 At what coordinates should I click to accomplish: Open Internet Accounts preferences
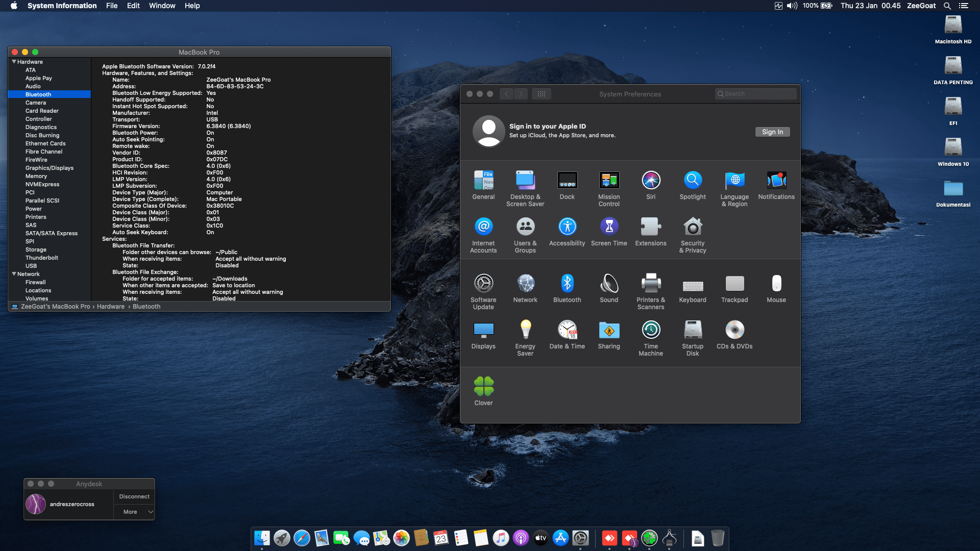click(483, 235)
